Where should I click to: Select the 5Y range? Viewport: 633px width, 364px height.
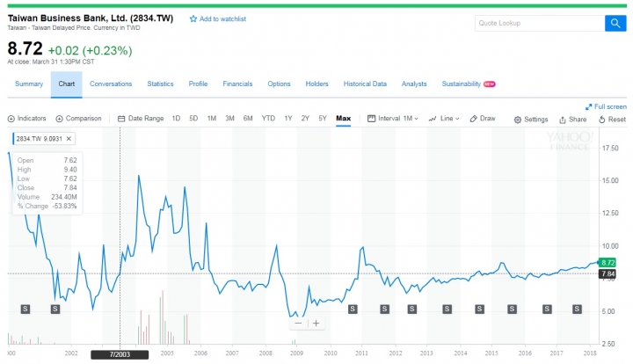tap(322, 118)
